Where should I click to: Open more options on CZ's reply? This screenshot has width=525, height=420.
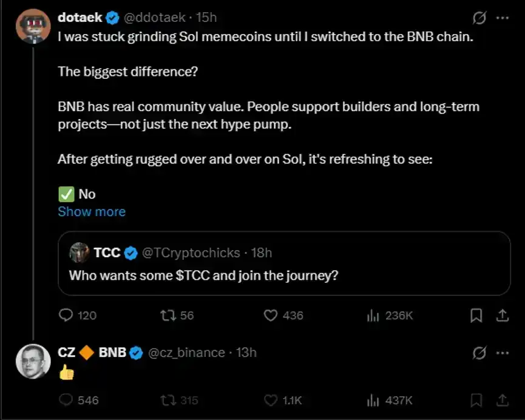(503, 353)
